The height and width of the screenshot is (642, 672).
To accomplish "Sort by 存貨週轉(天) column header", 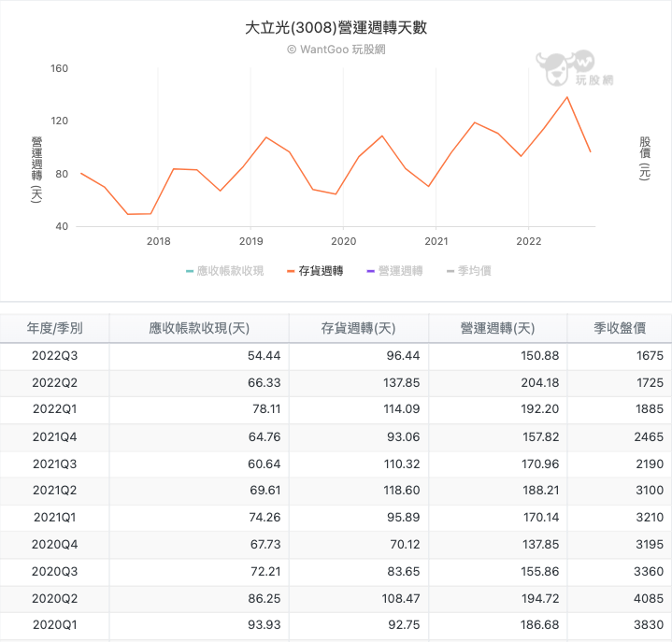I will (359, 328).
